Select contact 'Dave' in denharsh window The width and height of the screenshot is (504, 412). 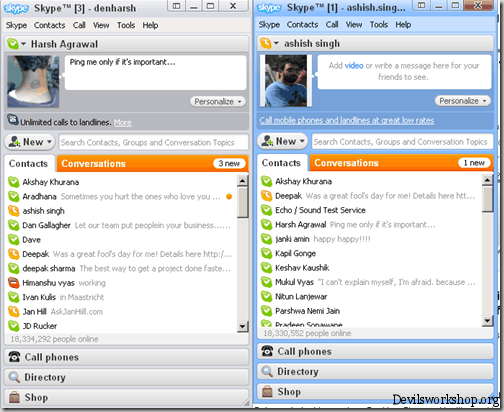pyautogui.click(x=122, y=240)
